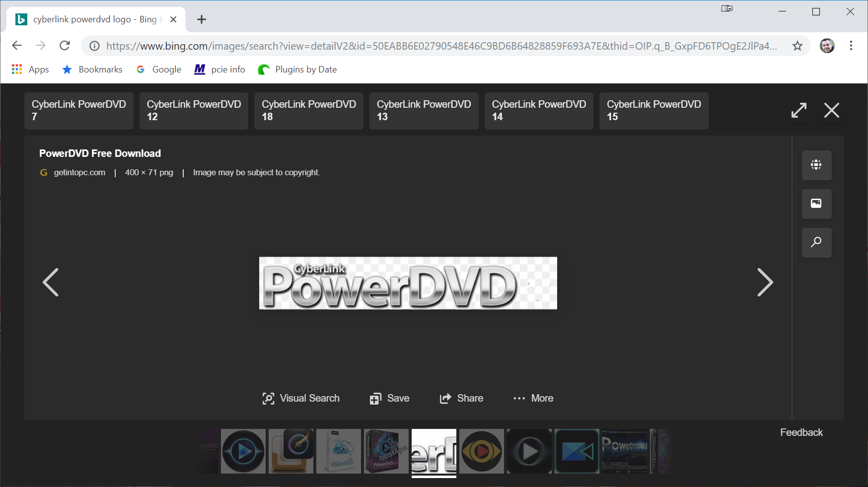Open Apps shortcut in bookmarks bar
The height and width of the screenshot is (487, 868).
click(x=30, y=70)
